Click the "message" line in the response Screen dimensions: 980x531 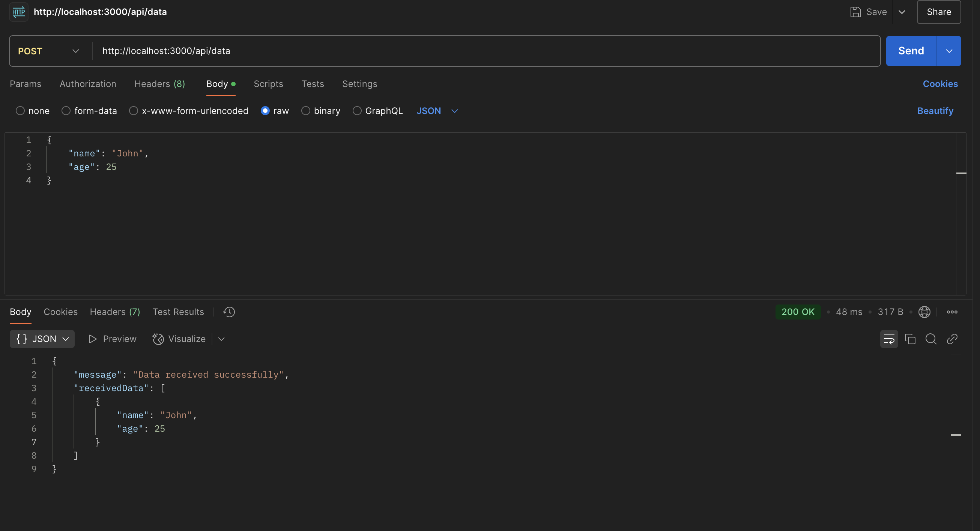coord(181,375)
